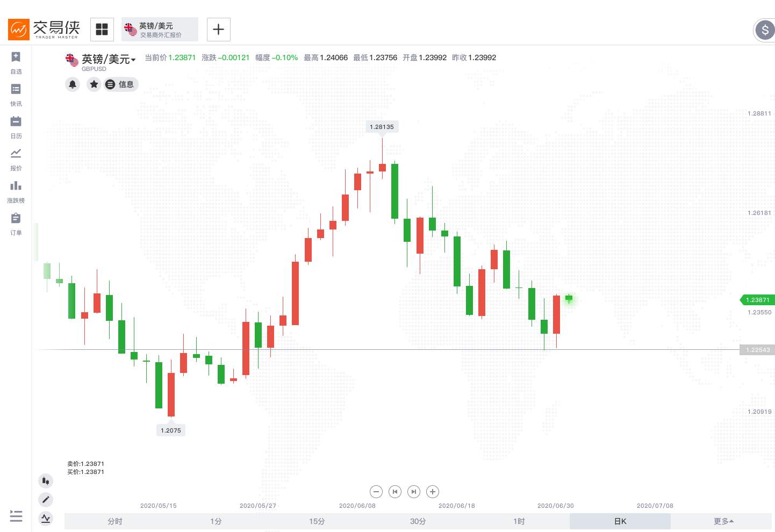Open the 涨跌榜 gainers-losers ranking icon
This screenshot has width=775, height=532.
(x=16, y=186)
